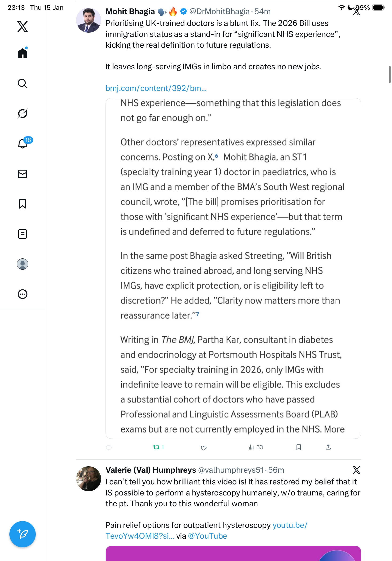Open Notifications bell with 18 badge
This screenshot has width=392, height=561.
pos(23,144)
